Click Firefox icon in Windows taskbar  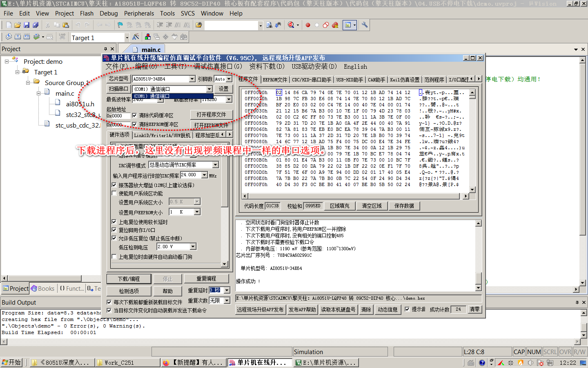pos(166,363)
